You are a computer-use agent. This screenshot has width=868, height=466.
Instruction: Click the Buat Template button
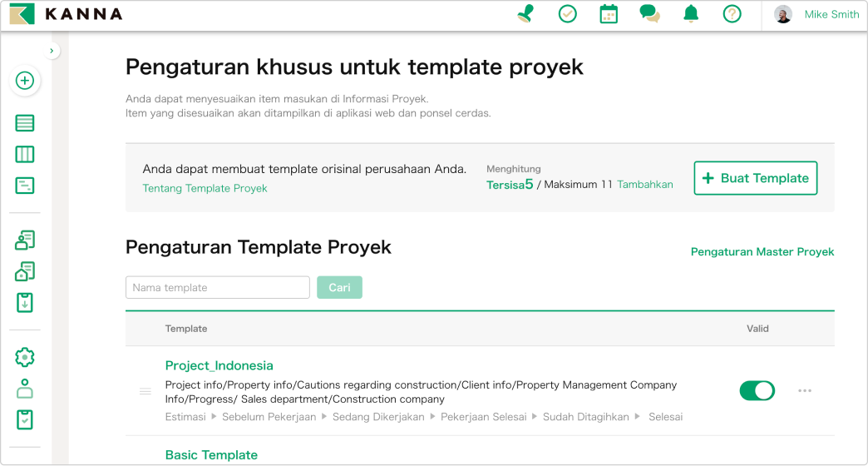756,178
